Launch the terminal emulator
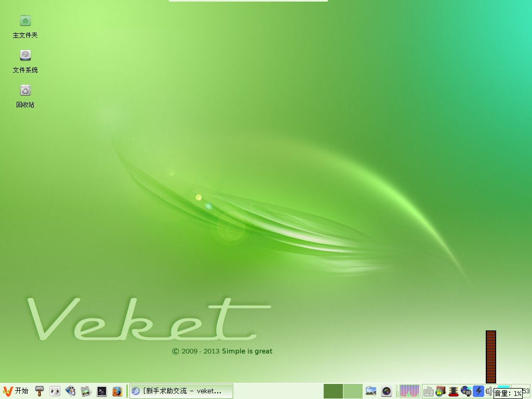The height and width of the screenshot is (399, 532). (x=102, y=391)
